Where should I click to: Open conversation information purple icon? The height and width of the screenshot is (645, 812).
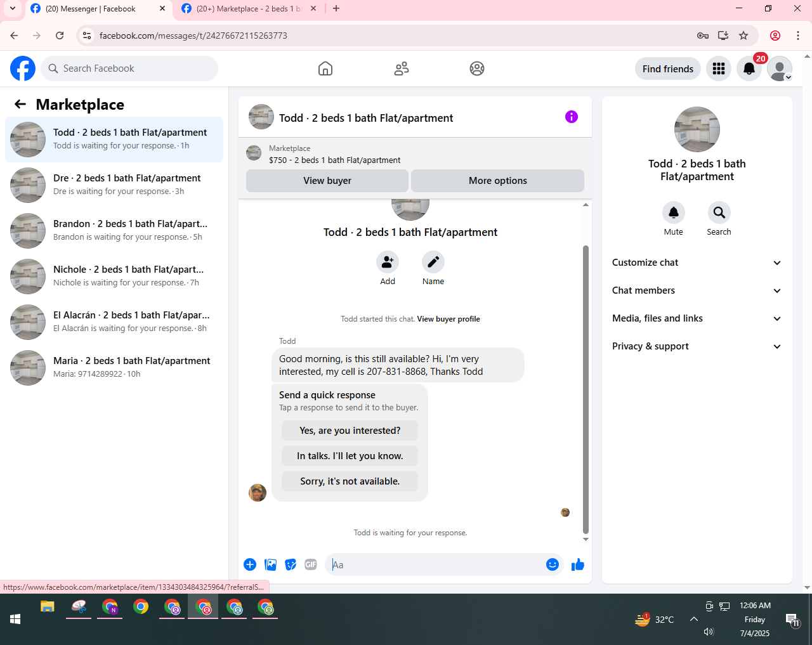point(572,117)
